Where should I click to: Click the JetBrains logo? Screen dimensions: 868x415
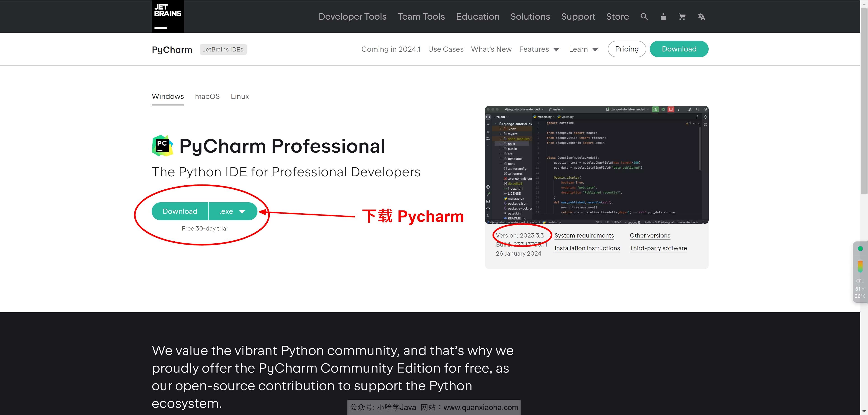[167, 16]
